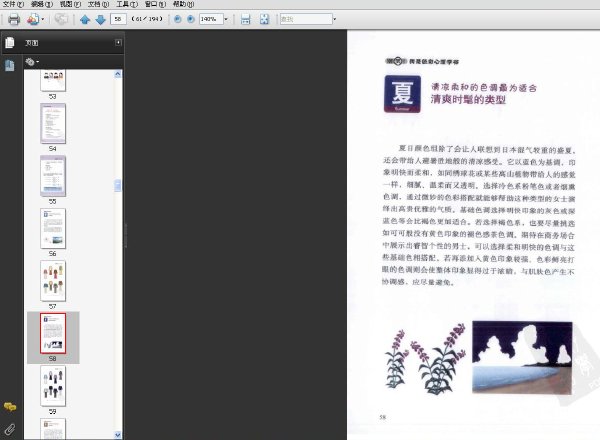Open the zoom level dropdown arrow
This screenshot has height=440, width=600.
226,19
